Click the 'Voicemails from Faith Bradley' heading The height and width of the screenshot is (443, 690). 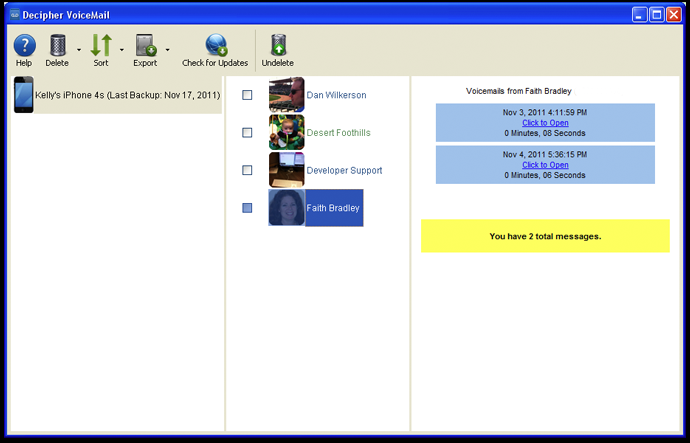[518, 92]
